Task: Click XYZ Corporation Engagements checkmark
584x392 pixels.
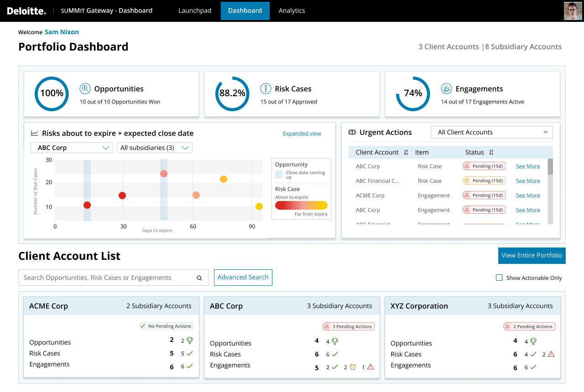Action: [533, 367]
